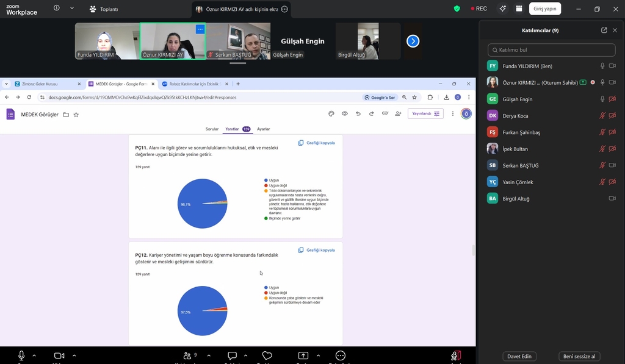Screen dimensions: 625x364
Task: Click the green encryption shield icon
Action: tap(457, 9)
